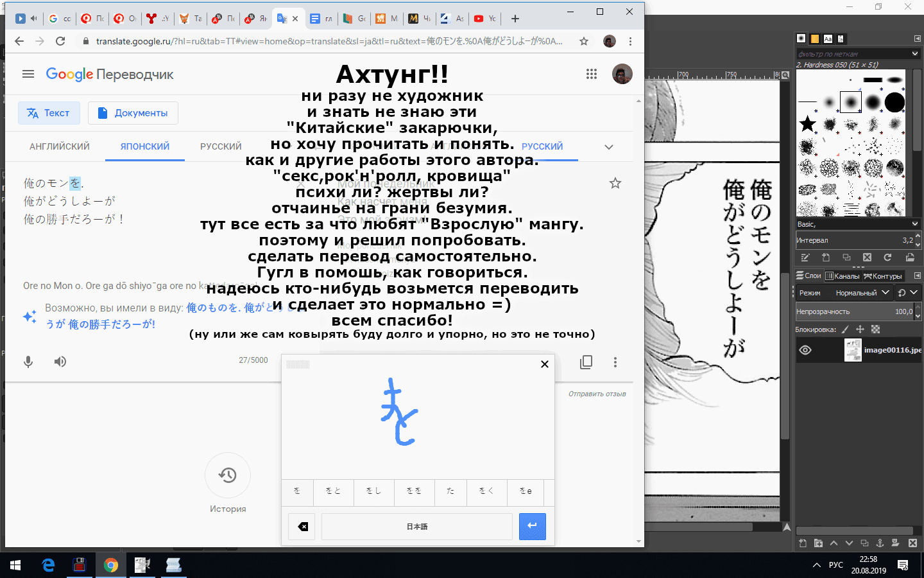Image resolution: width=924 pixels, height=578 pixels.
Task: Open the Google Translate hamburger main menu
Action: [x=28, y=74]
